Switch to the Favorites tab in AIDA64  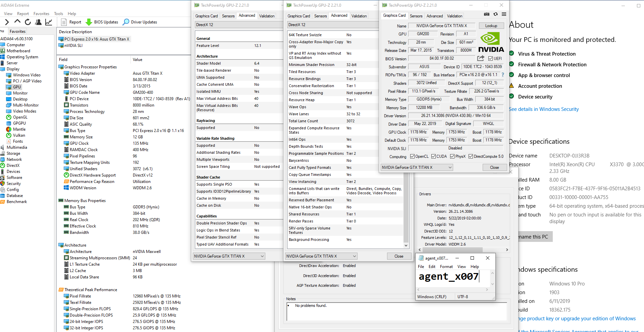click(17, 31)
